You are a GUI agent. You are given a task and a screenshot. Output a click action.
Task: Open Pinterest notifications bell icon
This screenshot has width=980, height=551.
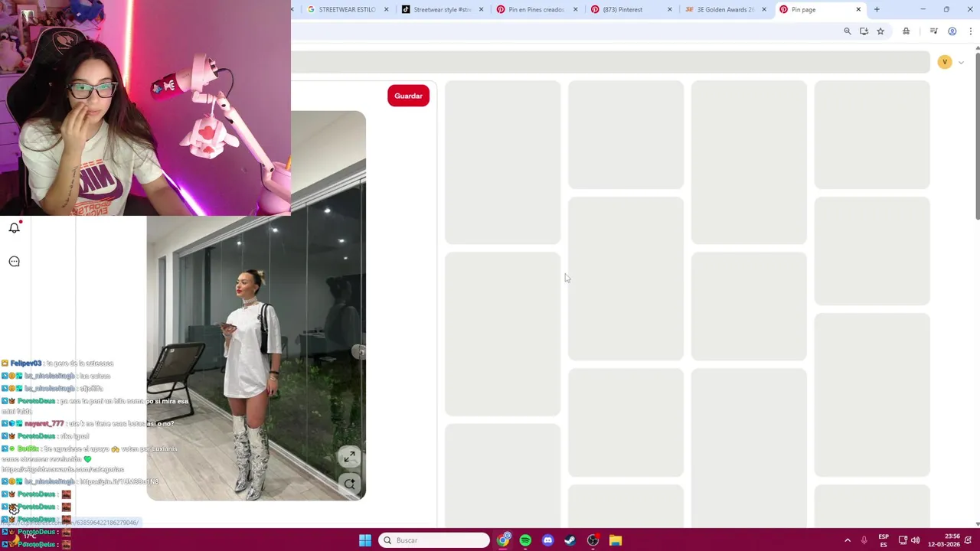[15, 227]
